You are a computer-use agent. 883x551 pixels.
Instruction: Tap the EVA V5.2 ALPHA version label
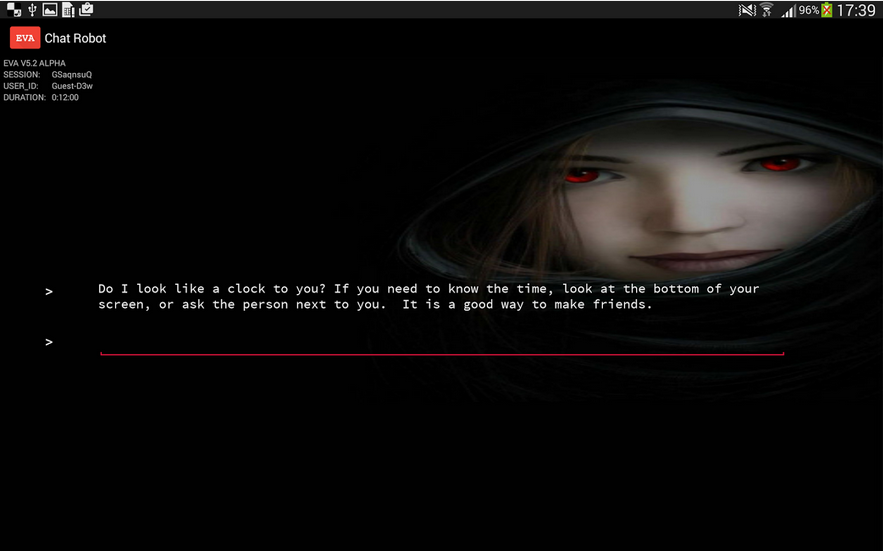point(34,63)
